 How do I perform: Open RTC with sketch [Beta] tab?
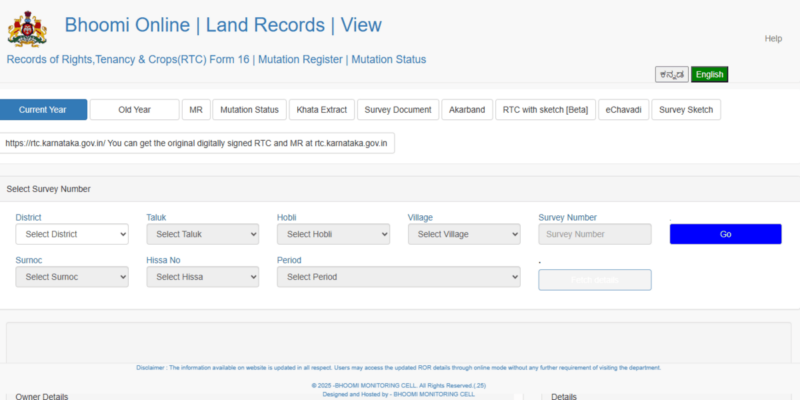[545, 110]
